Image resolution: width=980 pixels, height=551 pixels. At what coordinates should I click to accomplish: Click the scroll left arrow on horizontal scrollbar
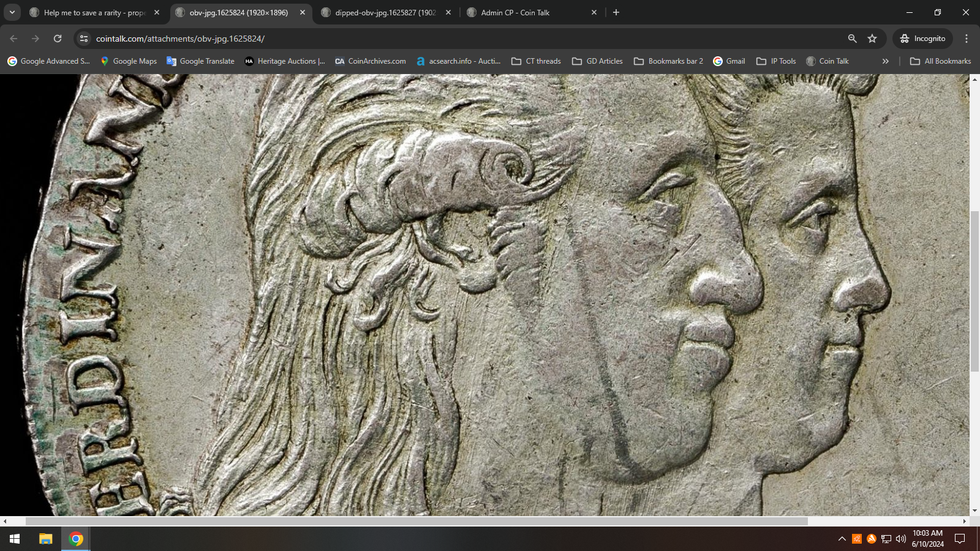5,521
